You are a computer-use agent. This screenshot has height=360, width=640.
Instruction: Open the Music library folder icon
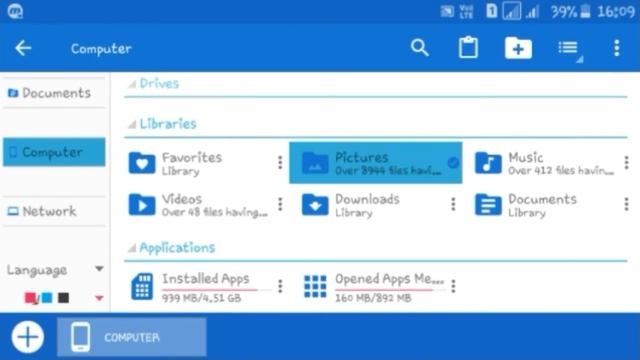click(x=488, y=163)
